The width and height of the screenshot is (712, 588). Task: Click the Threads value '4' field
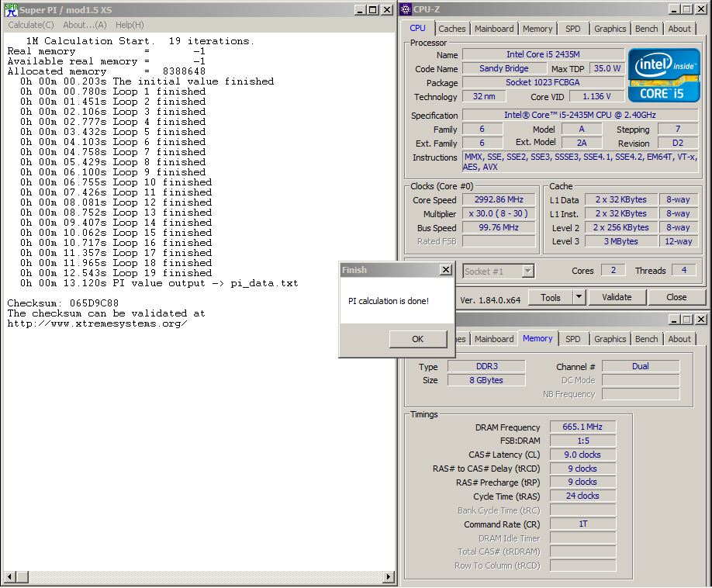pos(684,270)
